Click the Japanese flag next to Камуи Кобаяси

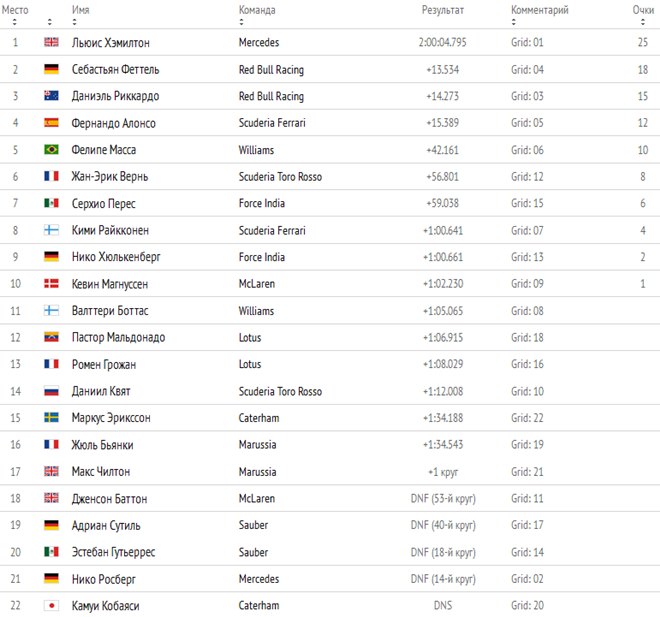(x=51, y=605)
